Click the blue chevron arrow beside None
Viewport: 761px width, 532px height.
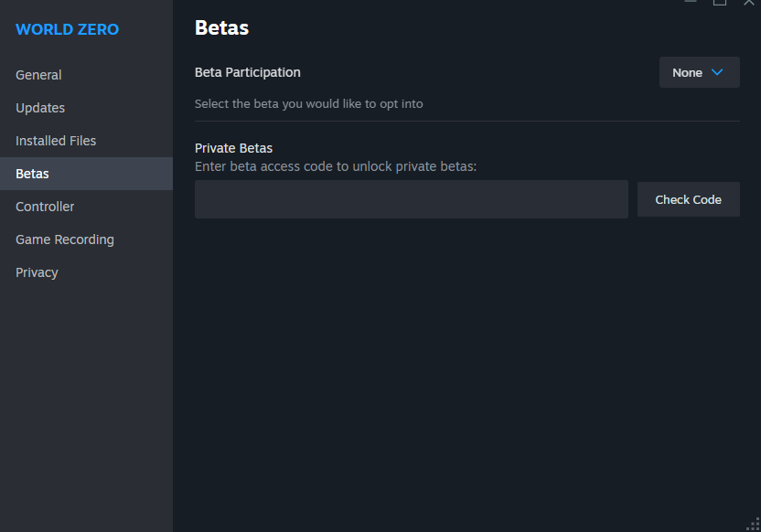(717, 72)
